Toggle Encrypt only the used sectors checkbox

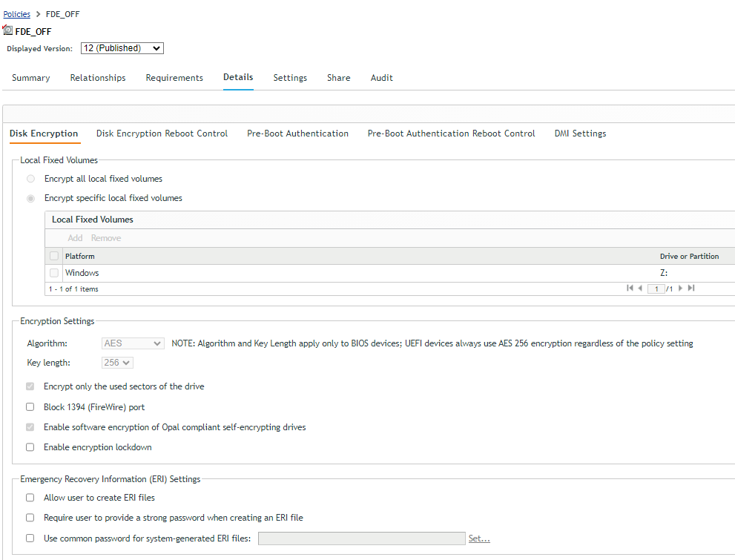[30, 386]
